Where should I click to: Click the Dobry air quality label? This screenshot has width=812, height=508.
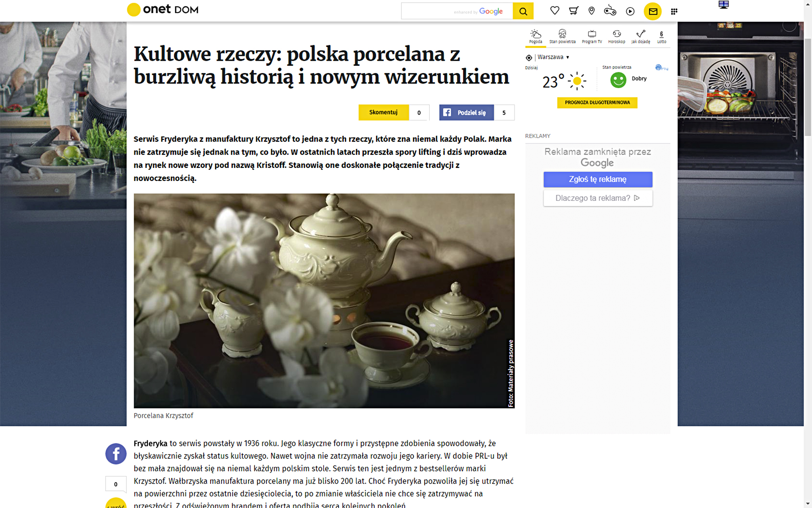[639, 79]
